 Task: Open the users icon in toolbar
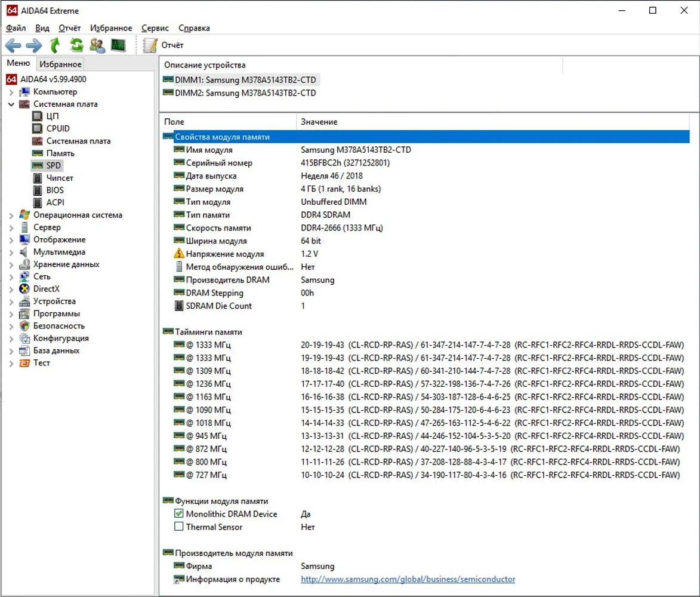coord(97,45)
